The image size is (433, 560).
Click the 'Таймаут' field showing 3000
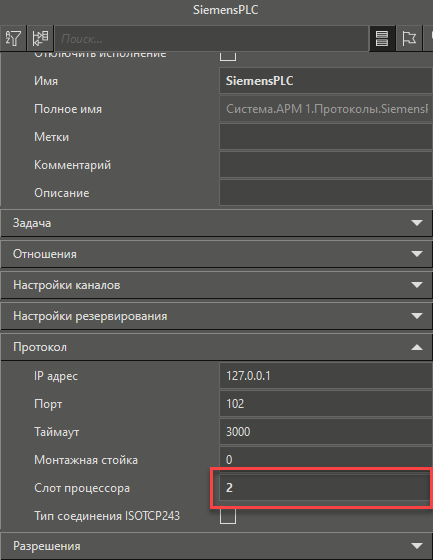326,431
